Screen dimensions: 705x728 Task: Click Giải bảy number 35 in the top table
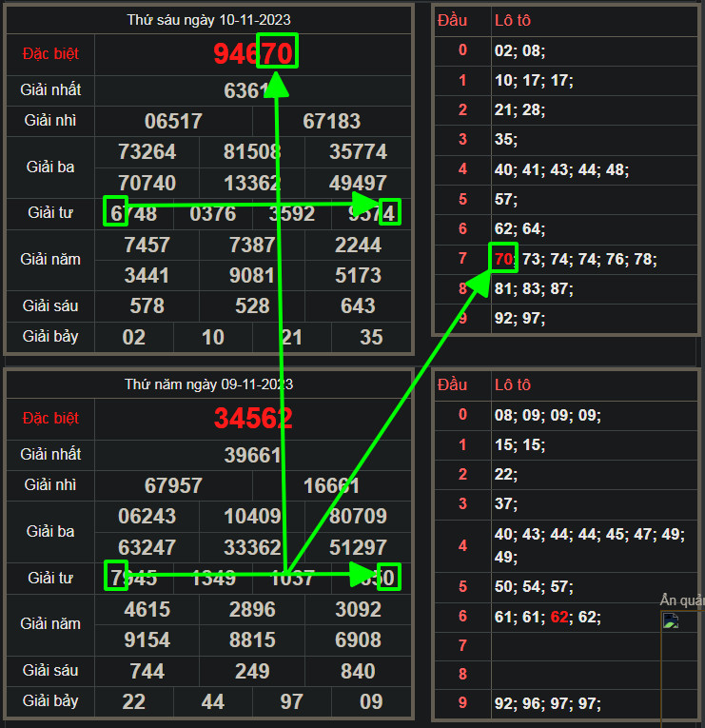point(371,337)
